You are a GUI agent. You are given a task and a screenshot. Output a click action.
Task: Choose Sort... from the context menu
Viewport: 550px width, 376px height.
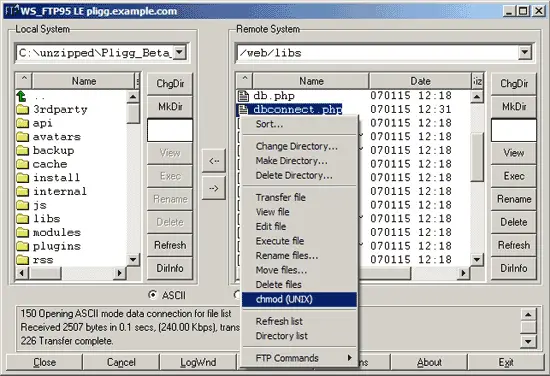tap(299, 124)
